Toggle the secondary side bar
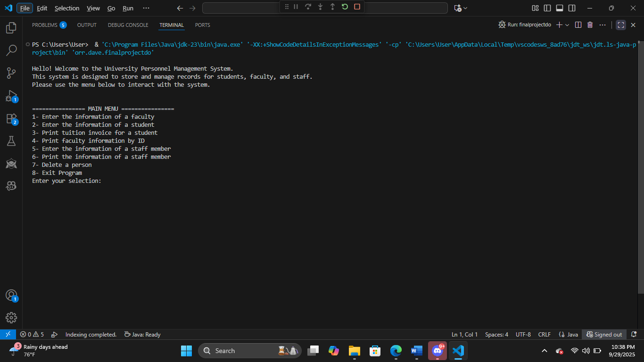The width and height of the screenshot is (644, 362). [572, 8]
